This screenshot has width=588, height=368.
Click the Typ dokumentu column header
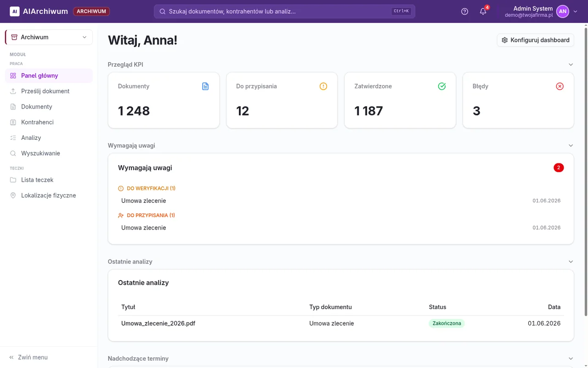331,307
